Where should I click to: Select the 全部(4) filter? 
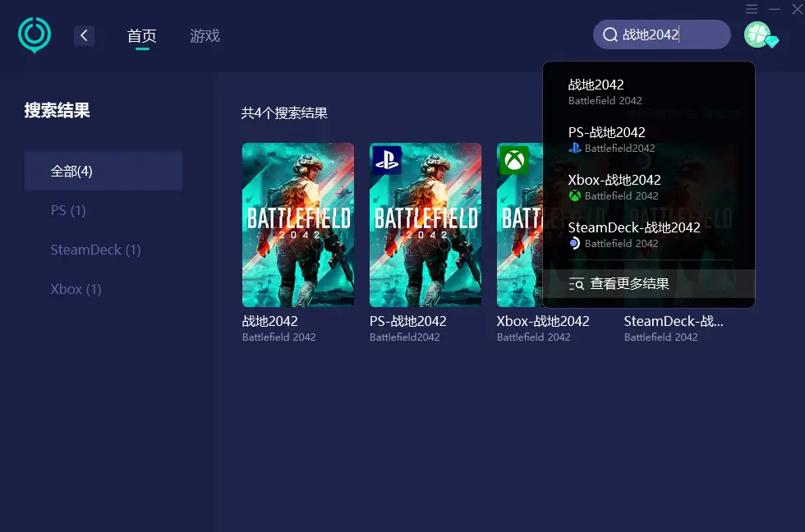click(103, 171)
